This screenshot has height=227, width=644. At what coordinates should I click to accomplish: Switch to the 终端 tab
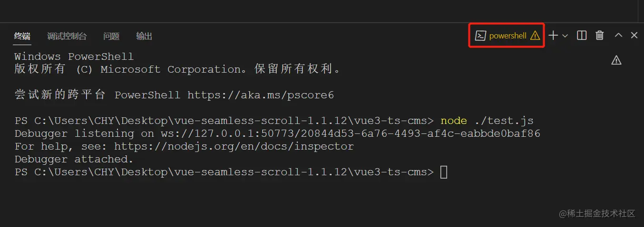coord(22,36)
